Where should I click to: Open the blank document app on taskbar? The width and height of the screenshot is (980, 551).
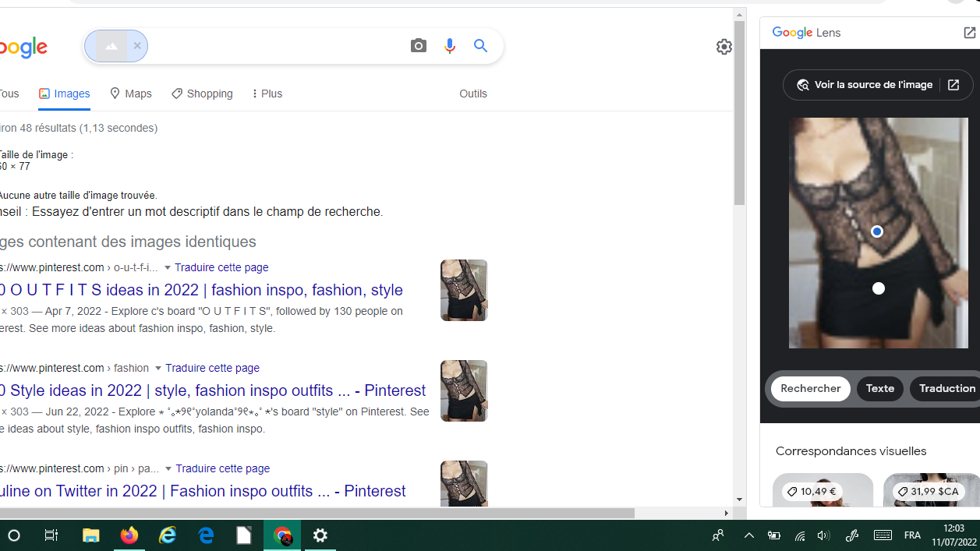point(244,535)
